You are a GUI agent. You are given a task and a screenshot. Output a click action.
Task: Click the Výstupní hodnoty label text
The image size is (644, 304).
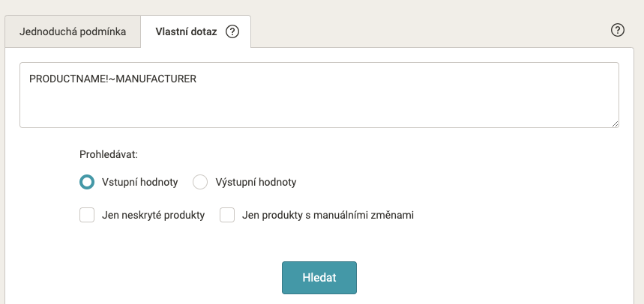(256, 182)
